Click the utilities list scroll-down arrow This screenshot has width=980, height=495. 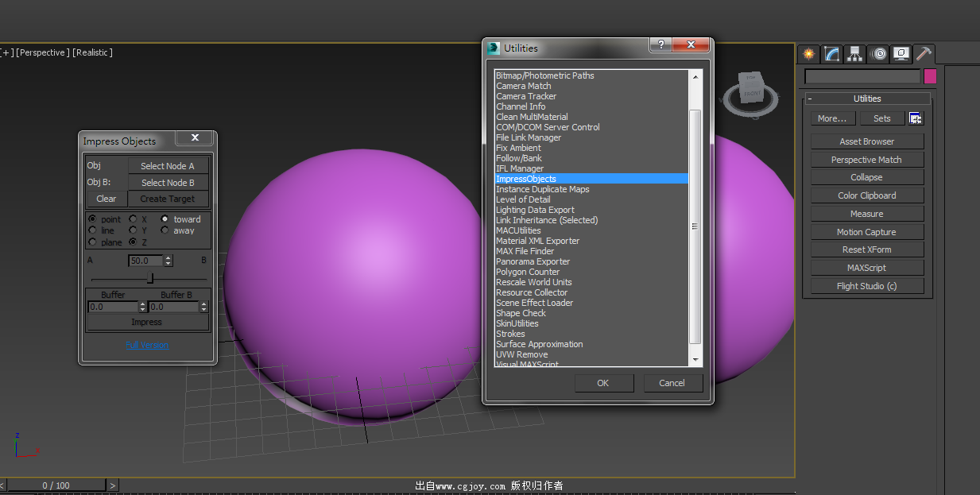click(x=695, y=360)
